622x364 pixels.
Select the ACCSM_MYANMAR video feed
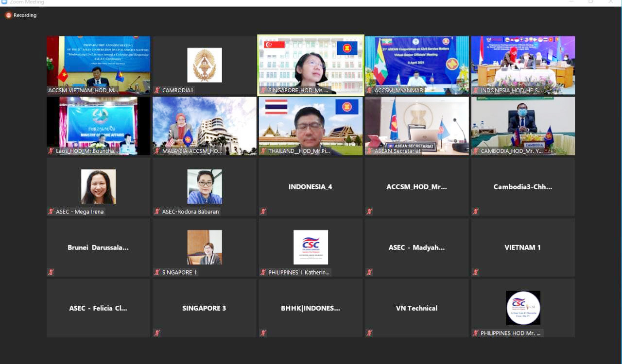click(x=417, y=65)
